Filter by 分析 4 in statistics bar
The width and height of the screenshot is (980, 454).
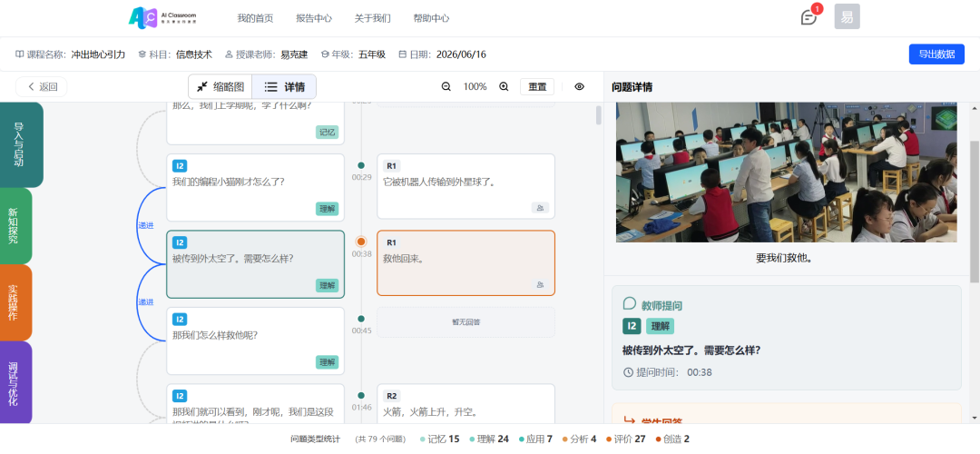point(579,439)
